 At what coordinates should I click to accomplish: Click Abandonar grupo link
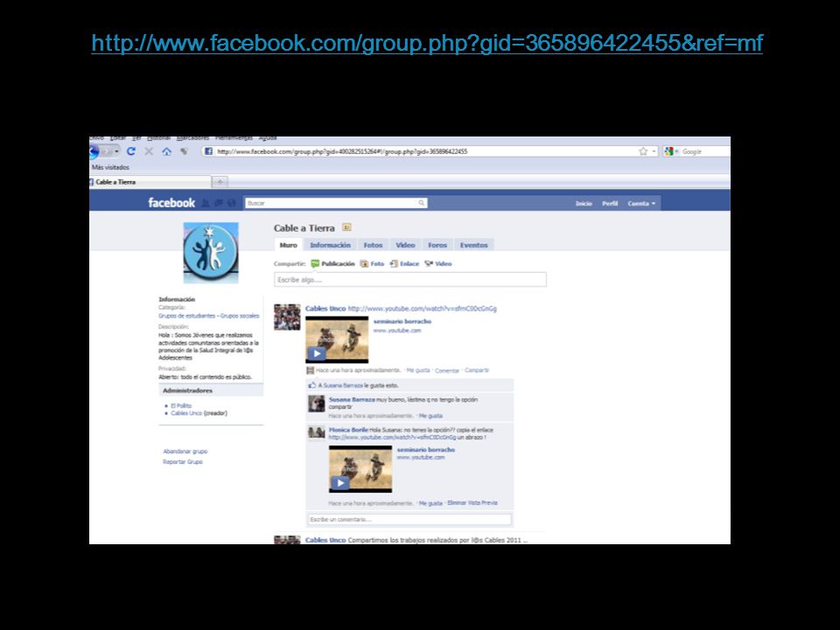point(185,451)
